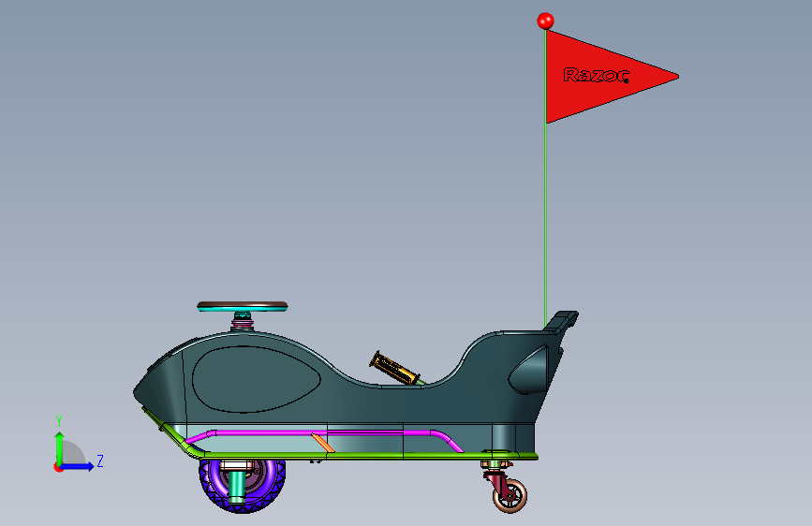812x526 pixels.
Task: Pick the thin green flagpole
Action: (545, 223)
